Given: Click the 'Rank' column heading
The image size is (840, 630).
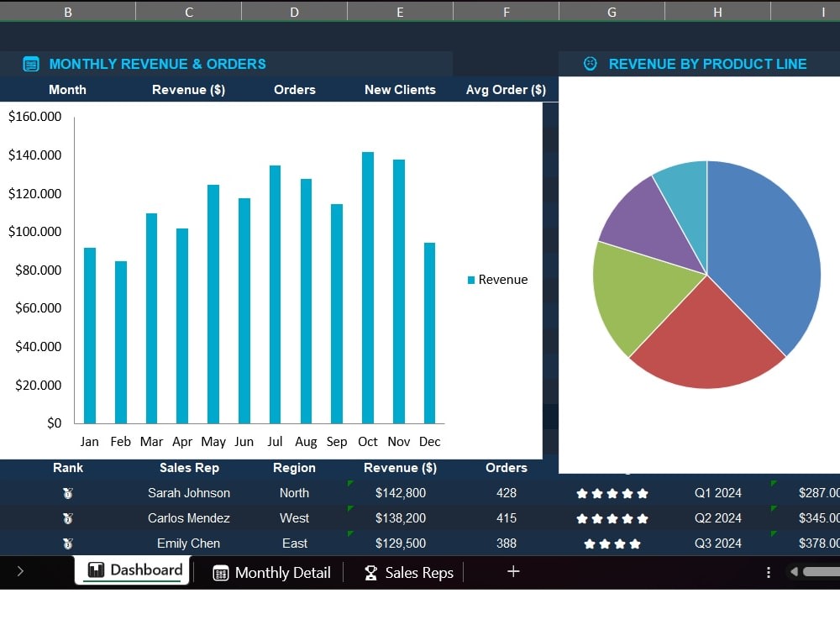Looking at the screenshot, I should pyautogui.click(x=68, y=468).
